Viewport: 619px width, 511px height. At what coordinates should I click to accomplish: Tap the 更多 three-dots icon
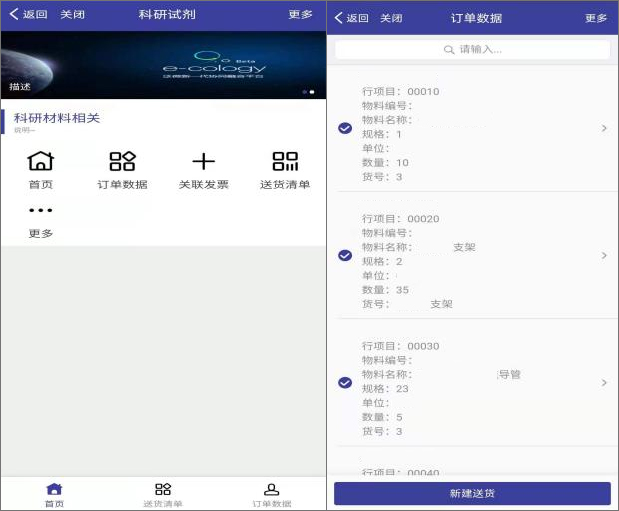pos(41,210)
